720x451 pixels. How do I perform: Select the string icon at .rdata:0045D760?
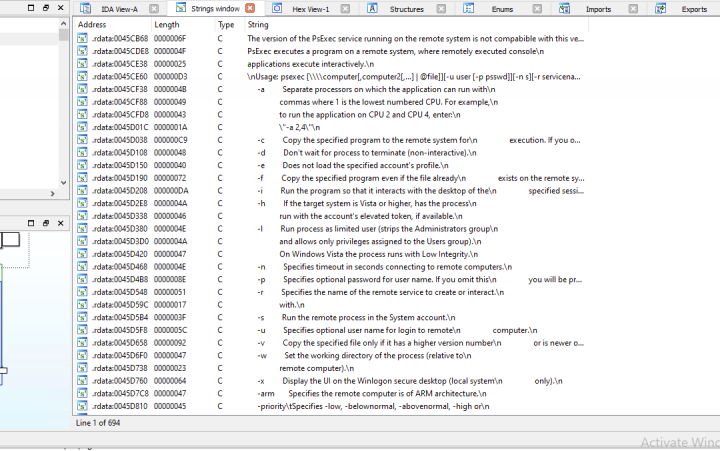pyautogui.click(x=82, y=381)
